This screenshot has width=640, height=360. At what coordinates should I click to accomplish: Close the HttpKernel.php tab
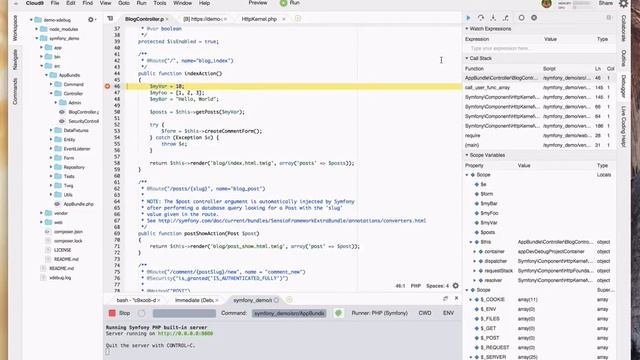tap(284, 19)
